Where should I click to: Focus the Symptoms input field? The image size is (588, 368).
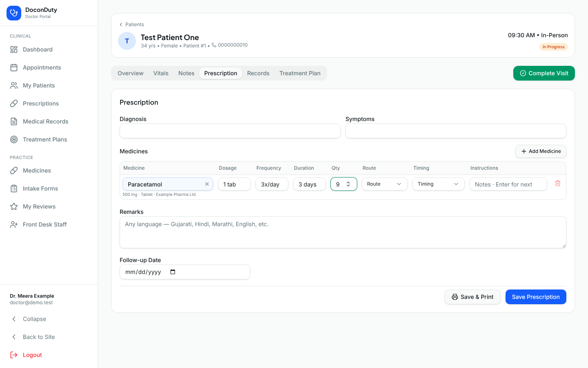pos(456,131)
